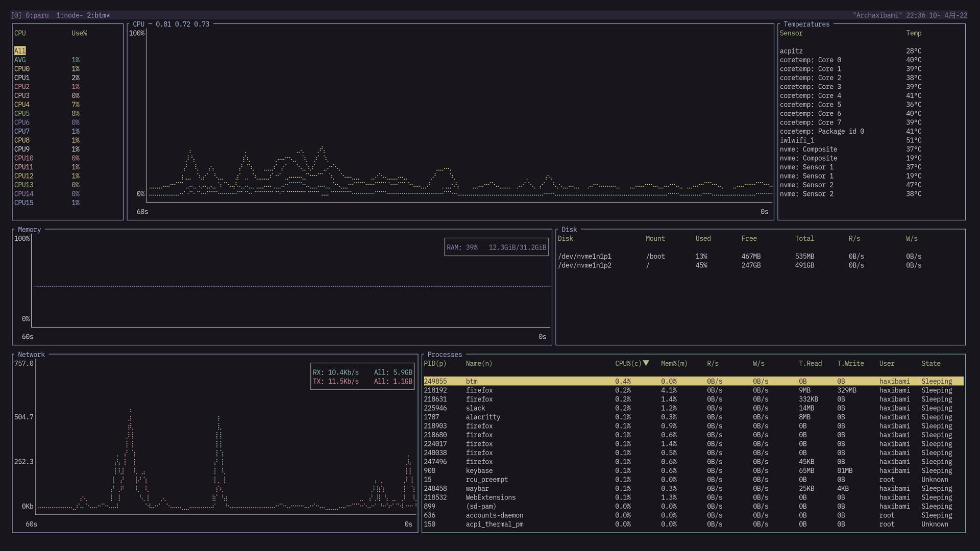980x551 pixels.
Task: Select the slack process row
Action: [475, 408]
